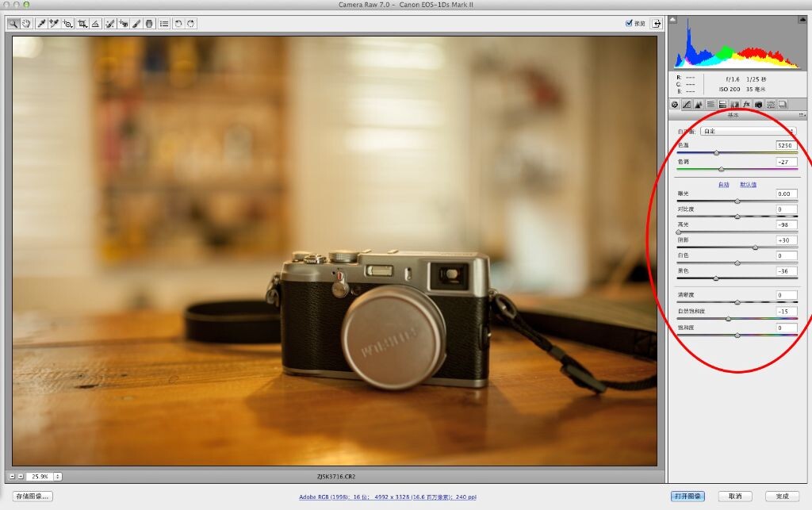Click the Tint (色调) slider handle
Screen dimensions: 812x510
(x=722, y=169)
